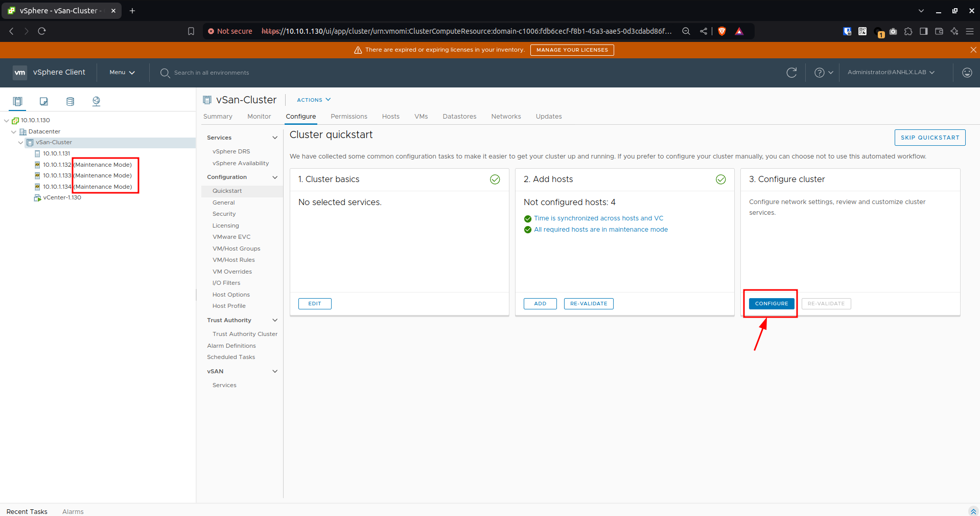Select host 10.10.1.133 in the tree
The image size is (980, 516).
pos(57,175)
